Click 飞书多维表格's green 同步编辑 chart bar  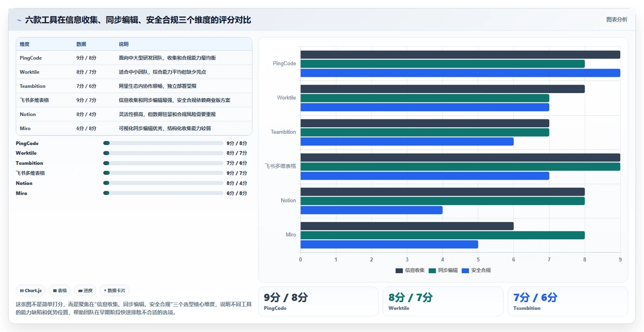(460, 166)
